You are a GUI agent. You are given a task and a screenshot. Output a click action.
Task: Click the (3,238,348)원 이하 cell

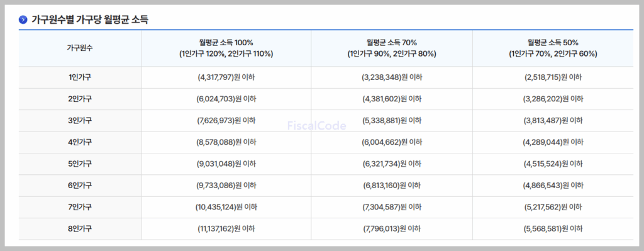click(x=392, y=77)
